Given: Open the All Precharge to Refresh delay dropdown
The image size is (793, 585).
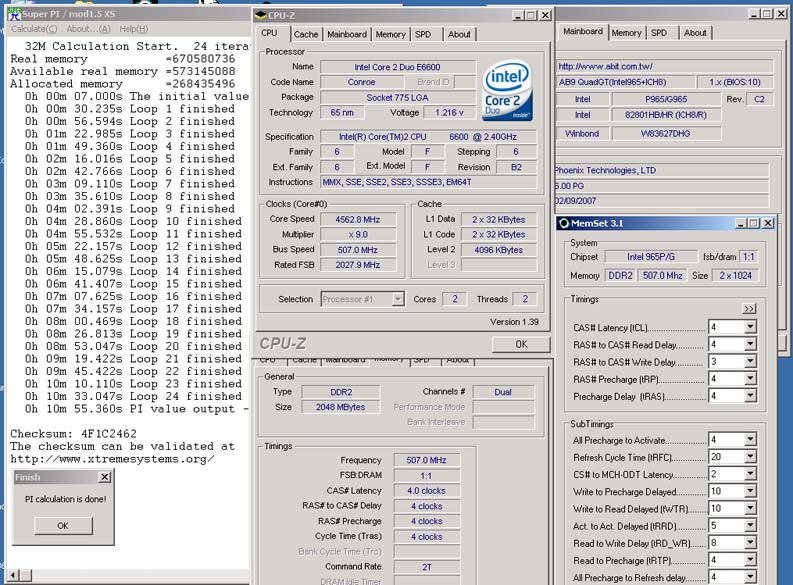Looking at the screenshot, I should pos(750,577).
